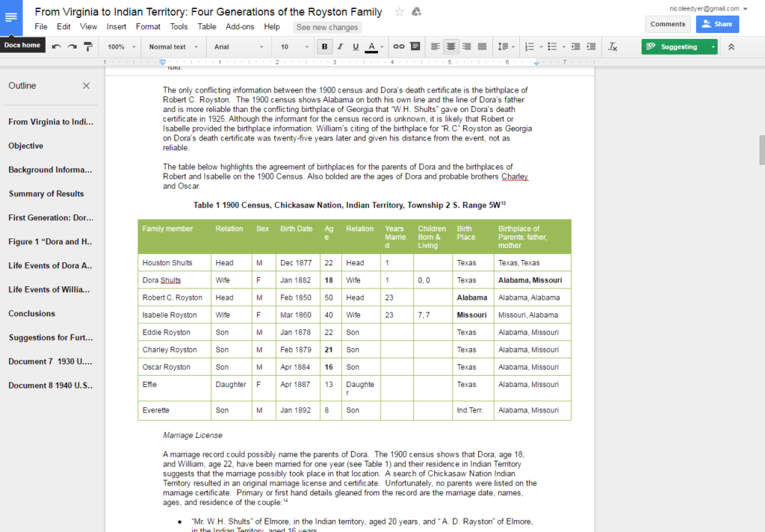765x532 pixels.
Task: Redo the last action
Action: click(x=72, y=47)
